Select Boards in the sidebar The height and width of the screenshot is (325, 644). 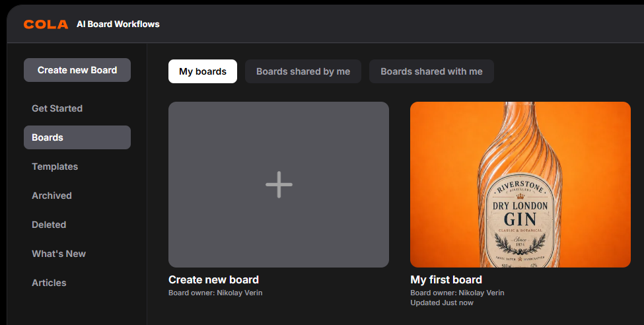tap(77, 137)
